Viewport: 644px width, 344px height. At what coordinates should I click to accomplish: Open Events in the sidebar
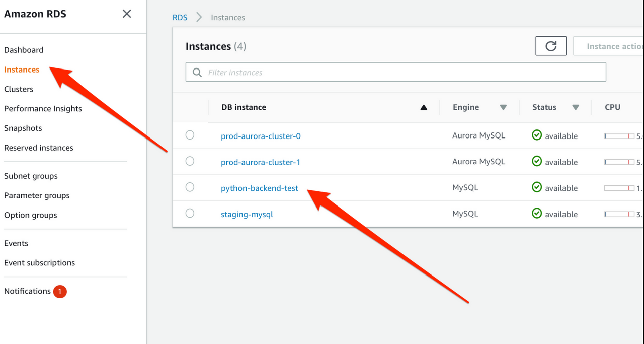pos(16,243)
